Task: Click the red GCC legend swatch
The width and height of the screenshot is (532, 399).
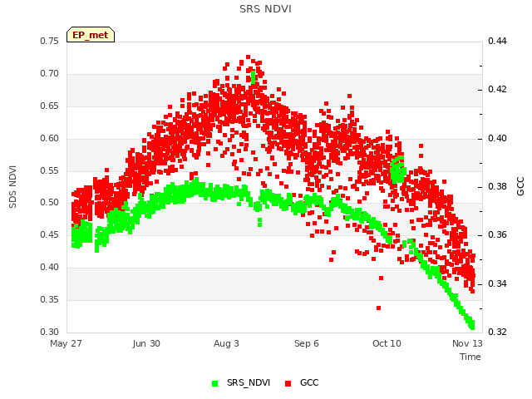Action: pyautogui.click(x=288, y=383)
